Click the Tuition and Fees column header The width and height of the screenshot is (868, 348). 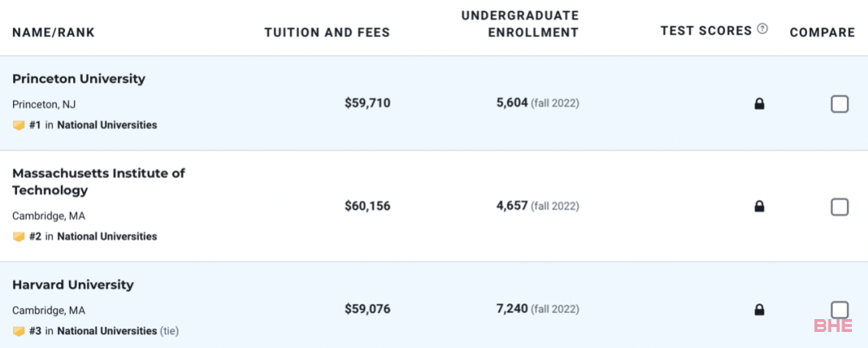point(327,33)
